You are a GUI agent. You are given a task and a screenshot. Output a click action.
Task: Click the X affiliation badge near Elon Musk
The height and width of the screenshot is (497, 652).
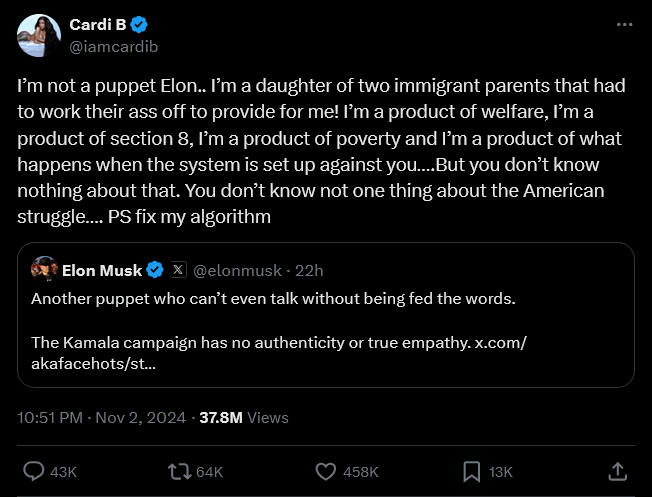tap(178, 270)
